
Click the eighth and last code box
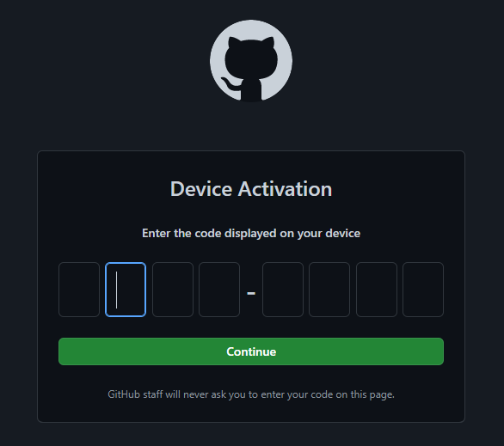coord(423,290)
